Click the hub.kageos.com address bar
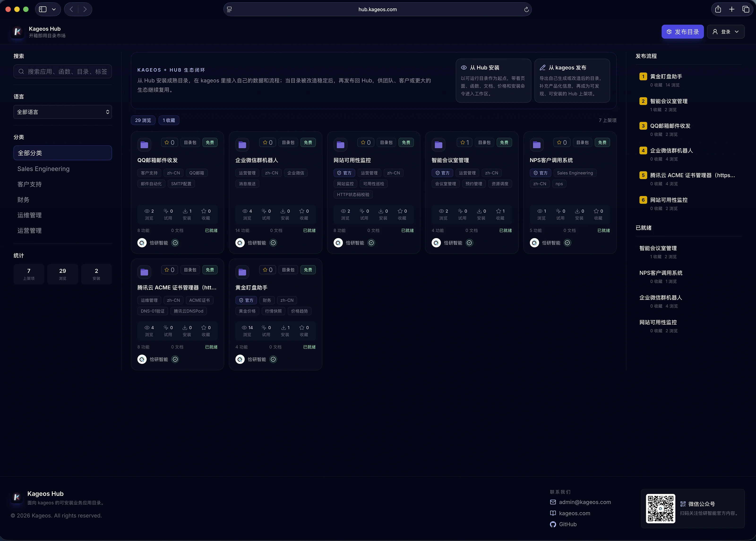Viewport: 756px width, 541px height. tap(377, 9)
